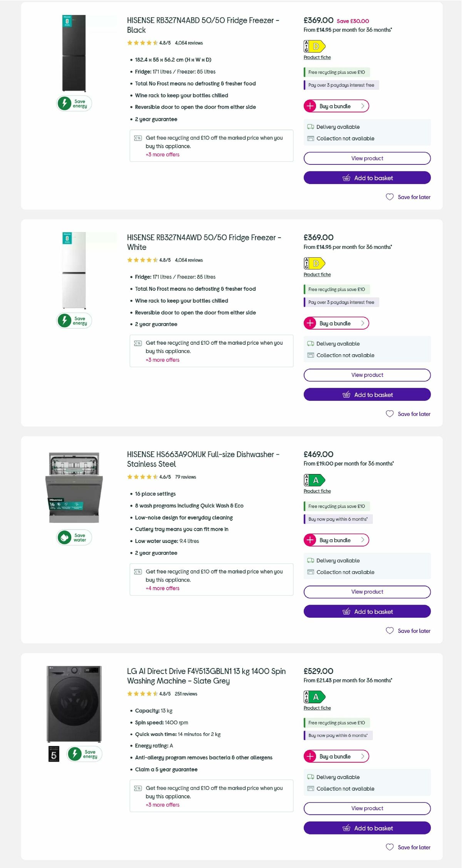The image size is (462, 868).
Task: Save the Hisense dishwasher for later
Action: (x=408, y=631)
